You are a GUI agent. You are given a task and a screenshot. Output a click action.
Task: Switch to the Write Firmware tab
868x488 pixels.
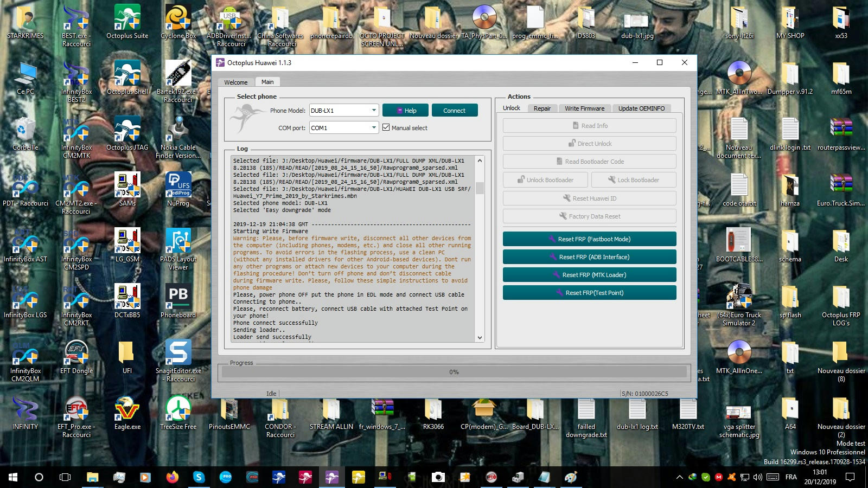(584, 108)
